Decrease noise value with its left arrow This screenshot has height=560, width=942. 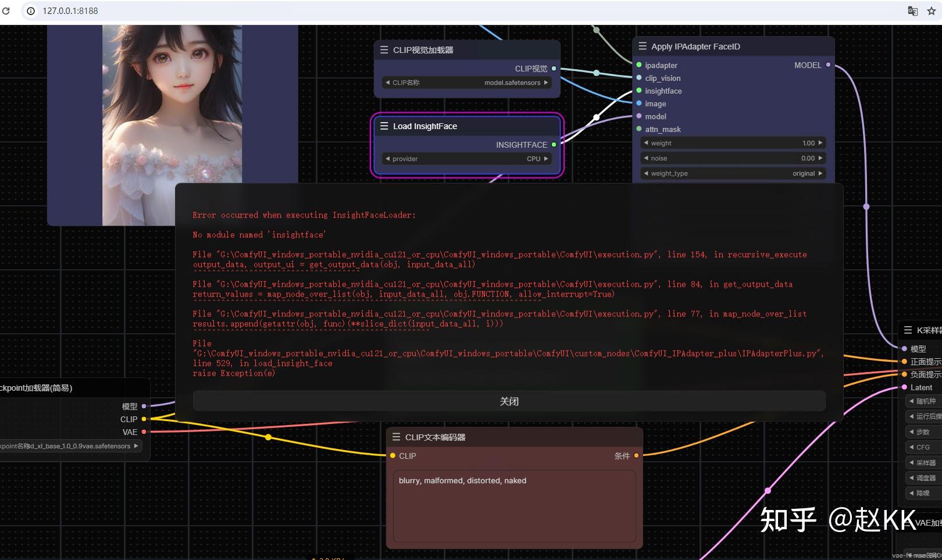[647, 158]
